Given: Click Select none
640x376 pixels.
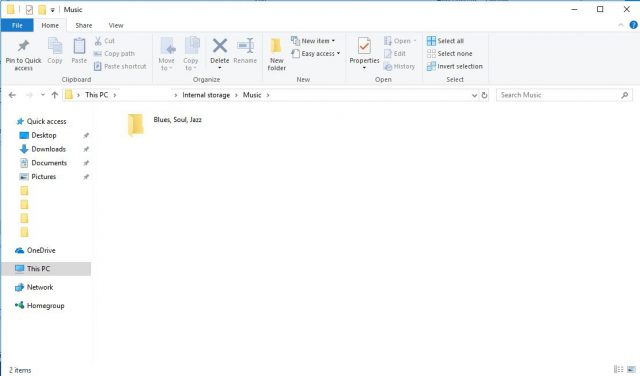Looking at the screenshot, I should (449, 53).
